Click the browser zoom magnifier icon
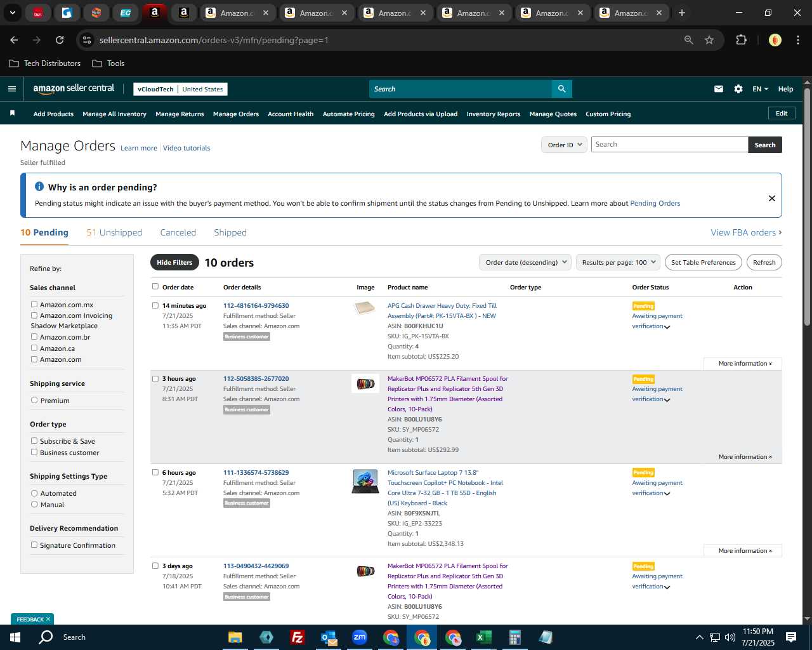 tap(689, 40)
